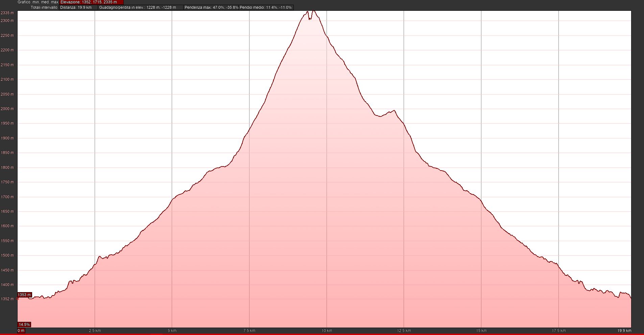Click the 1353 m elevation tooltip
644x335 pixels.
(24, 295)
